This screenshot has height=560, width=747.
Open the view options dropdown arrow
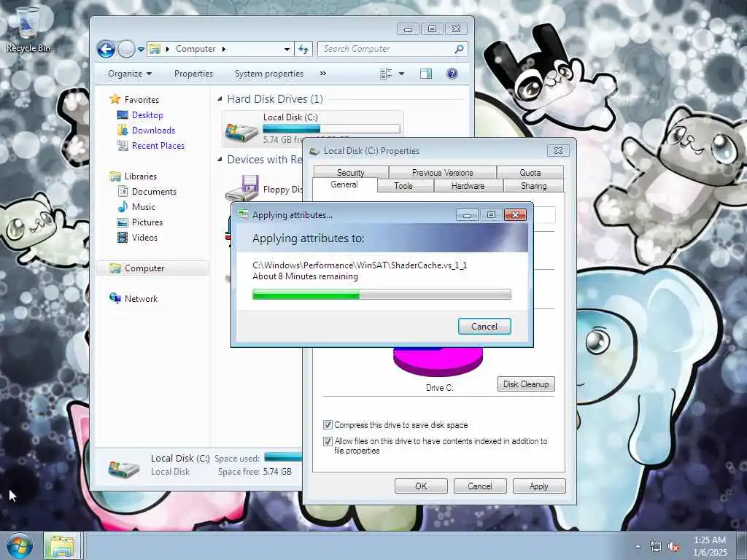pos(401,74)
